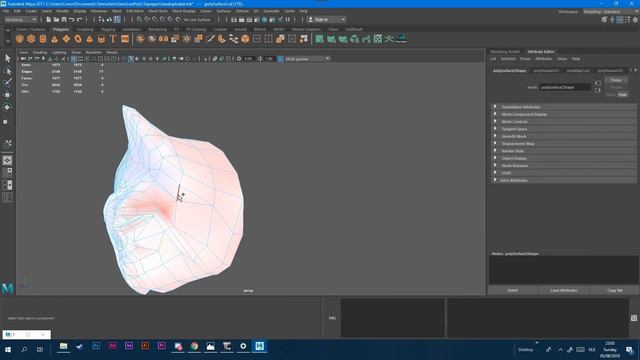Viewport: 640px width, 360px height.
Task: Expand the Tessellation Attributes section
Action: tap(564, 107)
